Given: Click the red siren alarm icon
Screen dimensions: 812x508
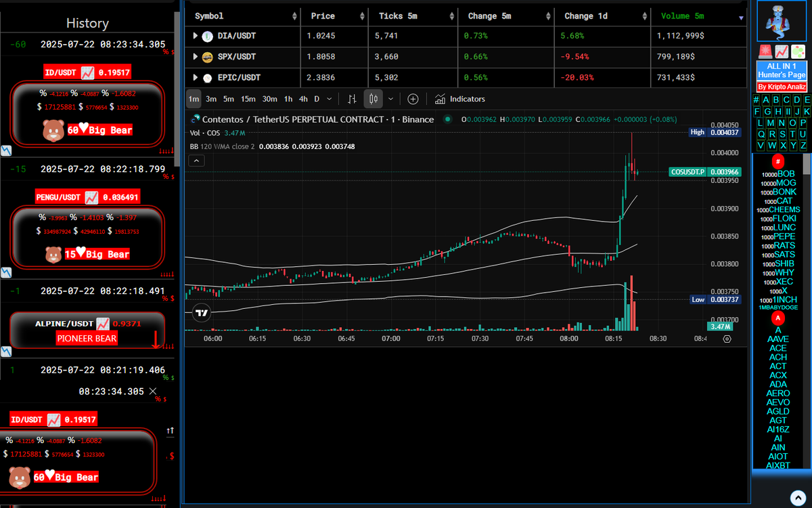Looking at the screenshot, I should (765, 51).
